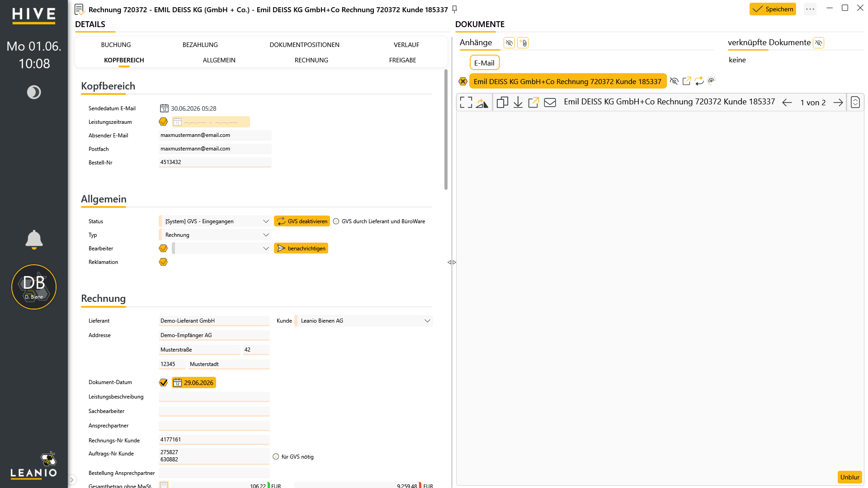
Task: Switch to the BEZAHLUNG tab
Action: 200,45
